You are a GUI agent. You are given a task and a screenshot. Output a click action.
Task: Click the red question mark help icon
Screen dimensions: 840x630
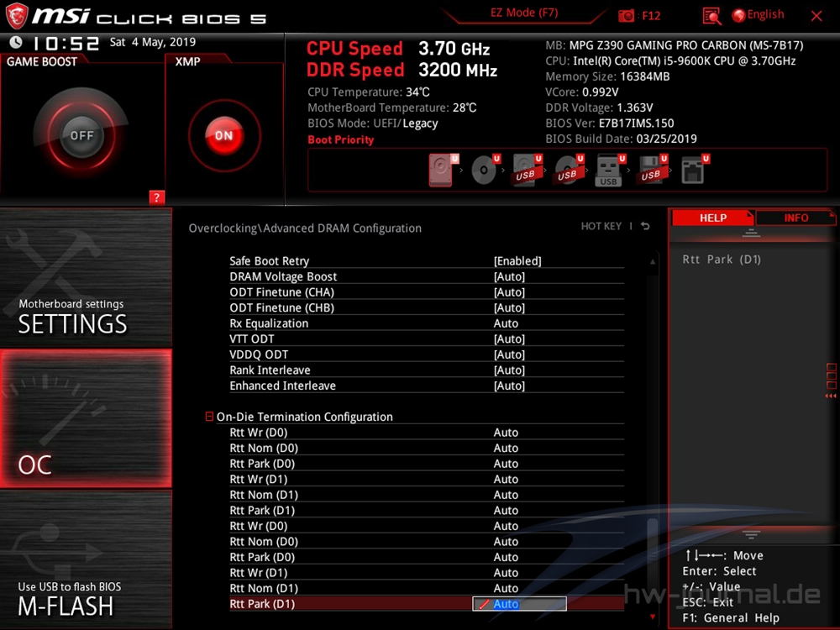[x=156, y=197]
